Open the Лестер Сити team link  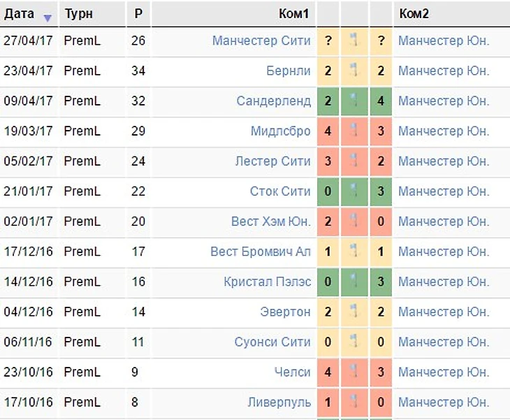coord(272,161)
